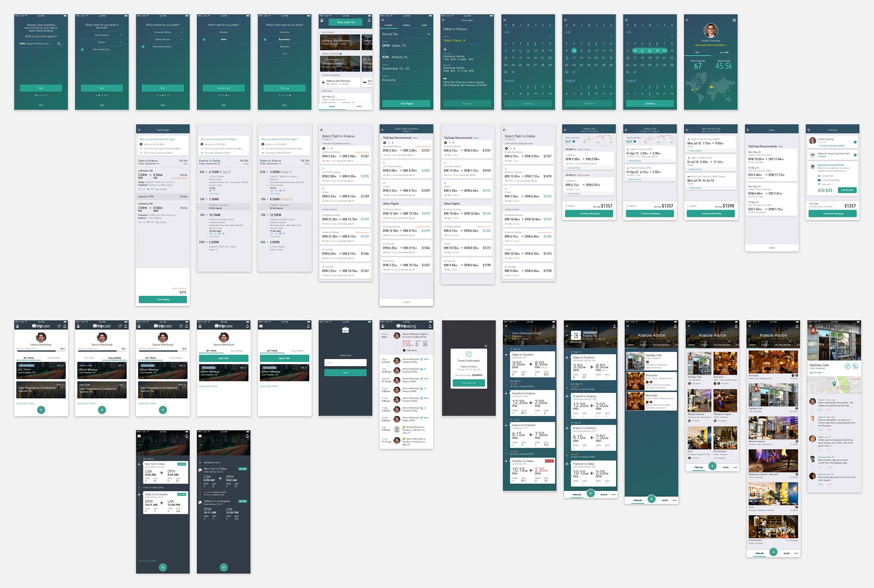874x588 pixels.
Task: Switch to the HOTELS tab in trip search
Action: [406, 25]
